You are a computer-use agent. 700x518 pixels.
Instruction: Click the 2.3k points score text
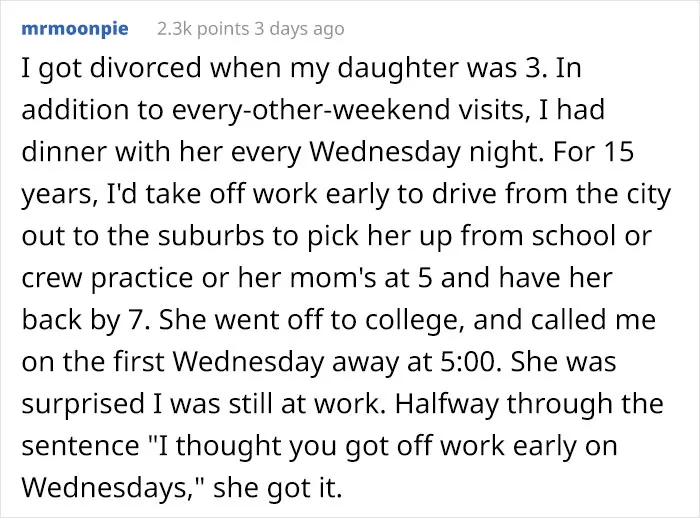(203, 29)
